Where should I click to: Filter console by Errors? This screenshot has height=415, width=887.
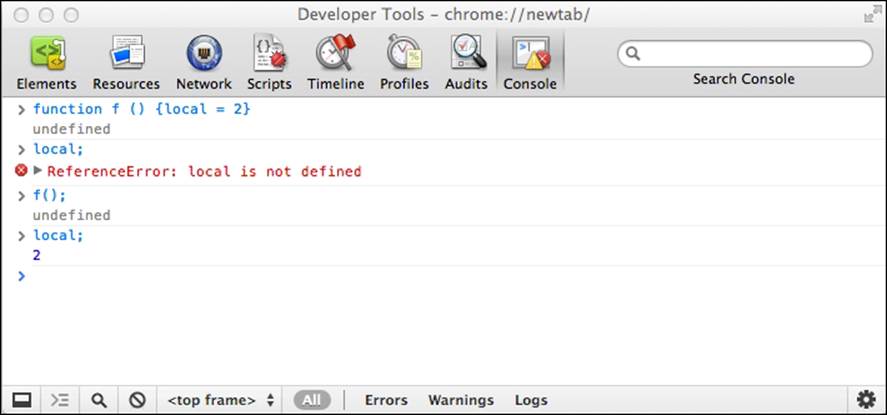point(386,400)
